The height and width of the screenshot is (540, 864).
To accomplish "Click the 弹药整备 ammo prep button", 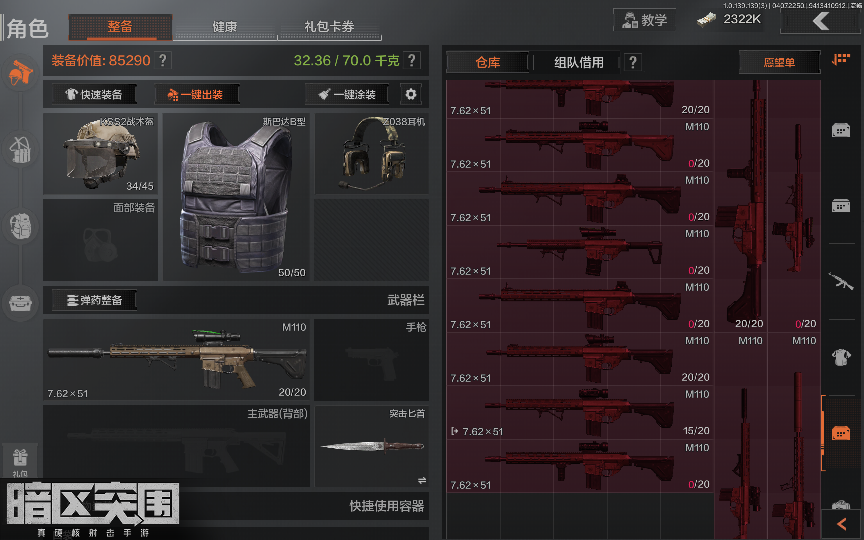I will 94,300.
